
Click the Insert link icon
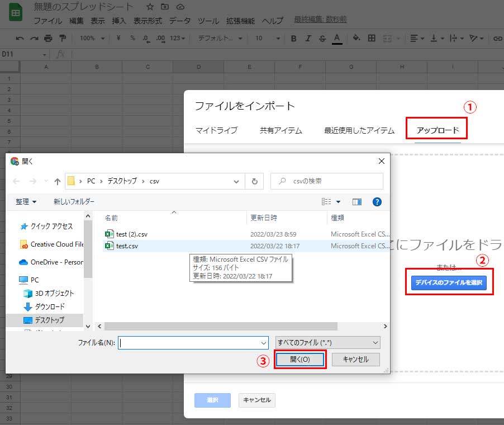coord(497,38)
